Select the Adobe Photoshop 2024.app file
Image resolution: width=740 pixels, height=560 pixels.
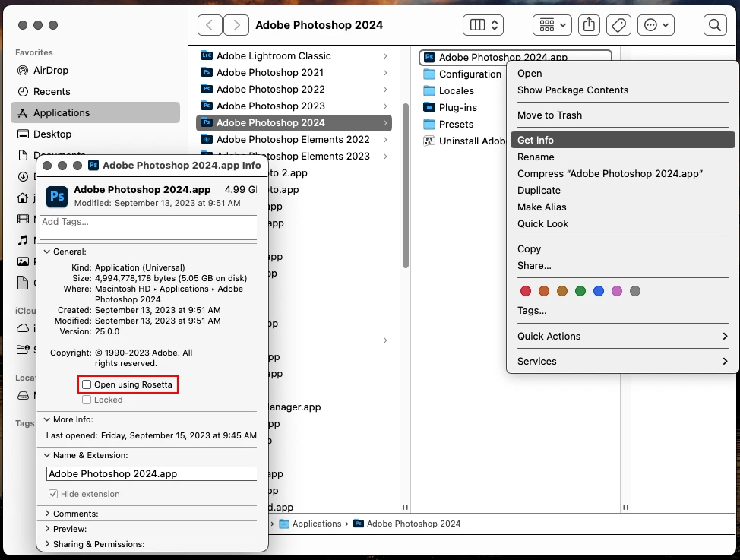click(x=515, y=57)
